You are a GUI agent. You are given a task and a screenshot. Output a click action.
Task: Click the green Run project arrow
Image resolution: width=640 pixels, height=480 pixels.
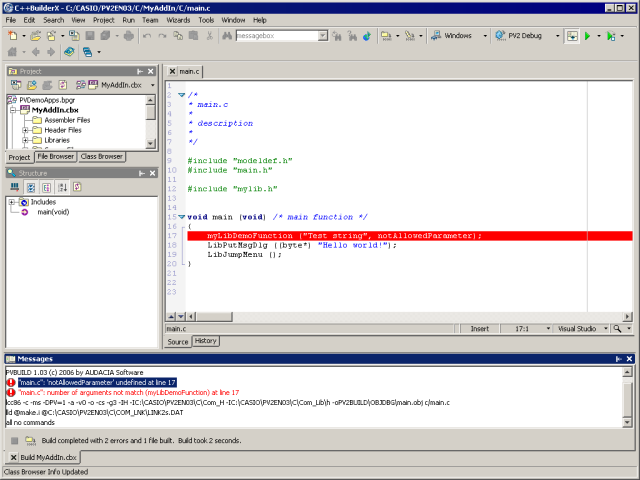(587, 36)
